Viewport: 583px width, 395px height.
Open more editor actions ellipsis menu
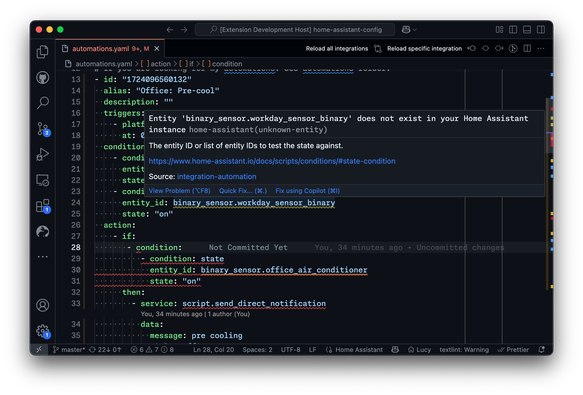[541, 49]
